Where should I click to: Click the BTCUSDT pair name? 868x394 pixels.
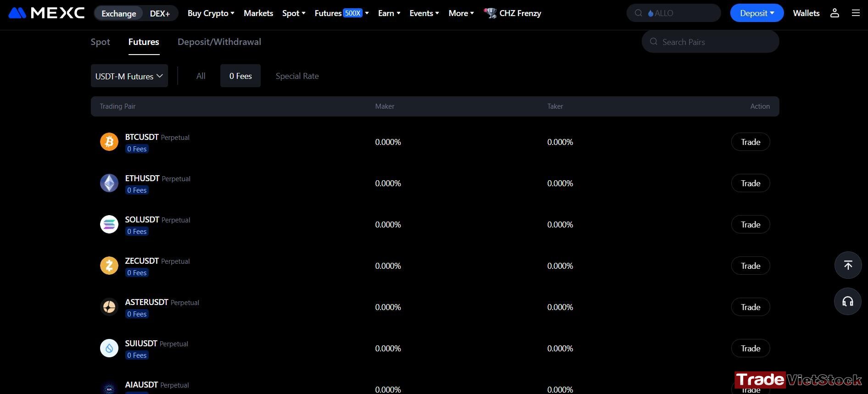tap(142, 137)
